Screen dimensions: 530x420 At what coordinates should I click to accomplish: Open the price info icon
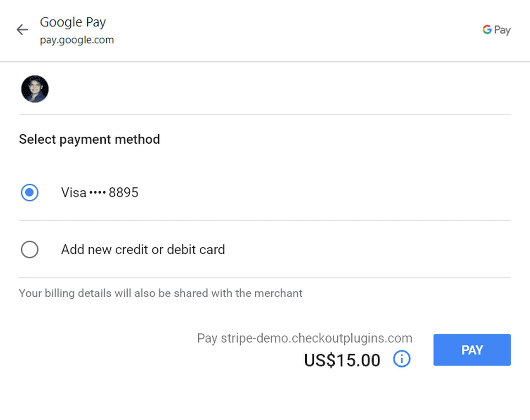coord(402,359)
